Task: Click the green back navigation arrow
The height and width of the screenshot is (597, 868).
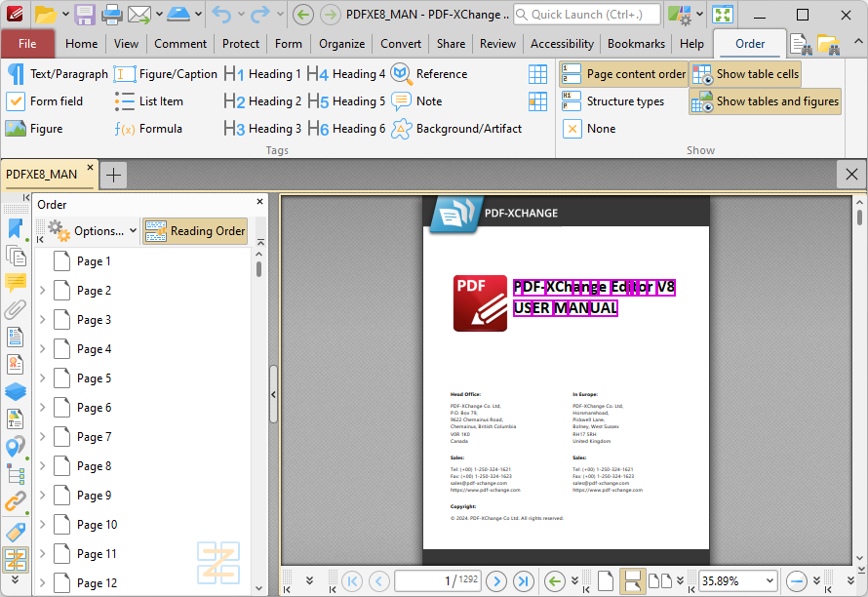Action: (302, 15)
